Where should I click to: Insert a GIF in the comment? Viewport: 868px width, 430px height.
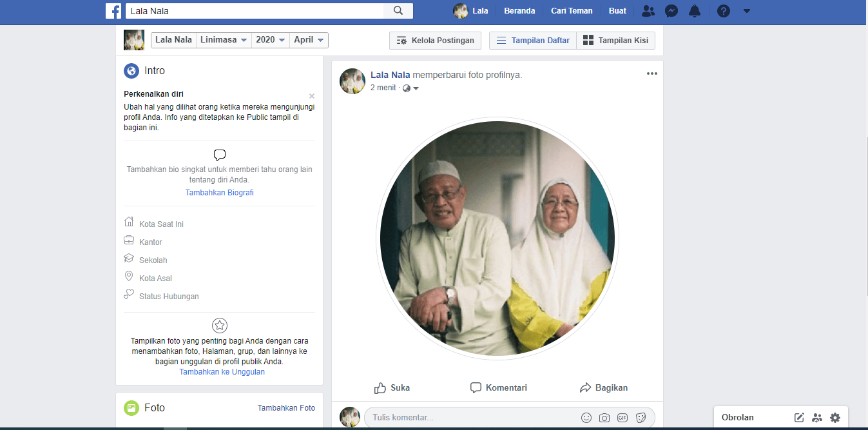pyautogui.click(x=622, y=418)
